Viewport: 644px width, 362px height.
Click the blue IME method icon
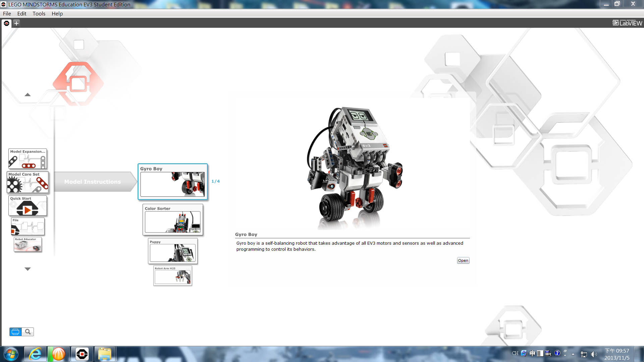click(524, 353)
